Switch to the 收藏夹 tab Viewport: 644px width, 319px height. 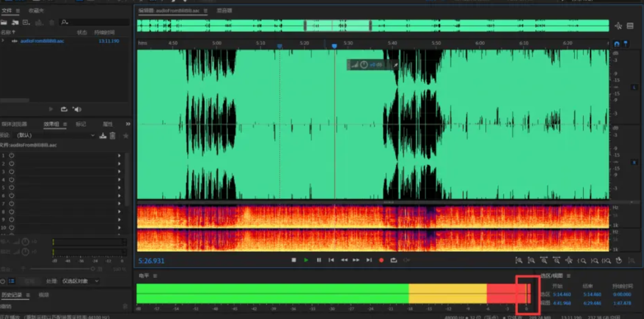pos(36,11)
